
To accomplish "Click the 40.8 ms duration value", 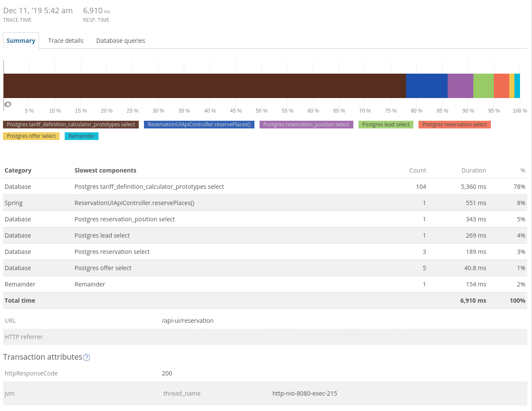I will pyautogui.click(x=475, y=268).
